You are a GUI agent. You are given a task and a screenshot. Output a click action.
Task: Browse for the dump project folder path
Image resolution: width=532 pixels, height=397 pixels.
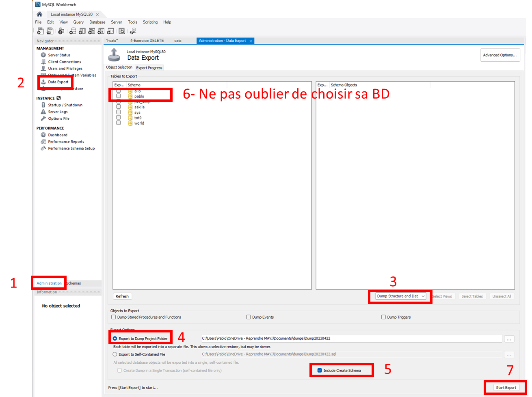click(x=509, y=339)
